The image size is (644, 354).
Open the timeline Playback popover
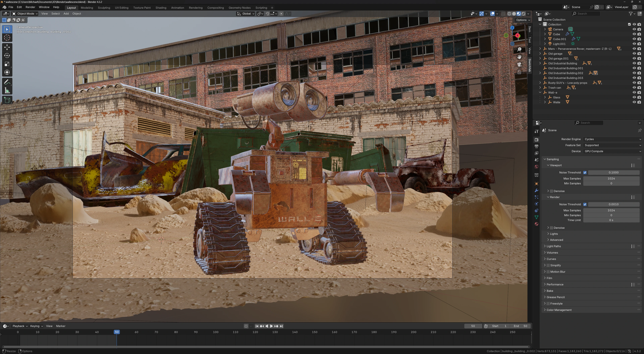point(20,326)
